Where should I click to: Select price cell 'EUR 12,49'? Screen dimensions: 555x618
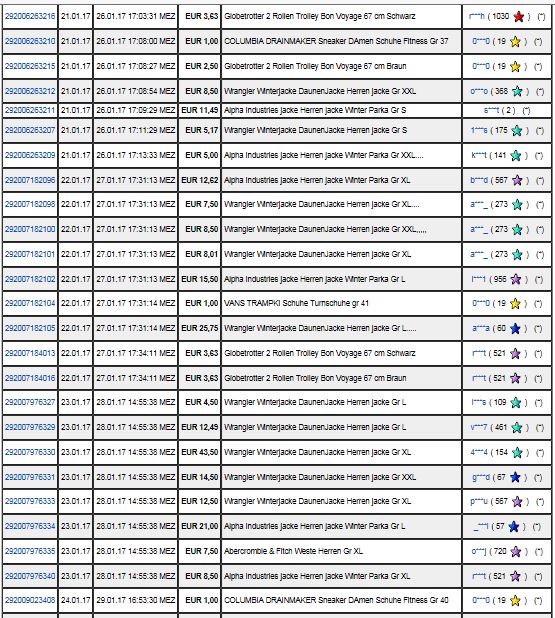(x=199, y=427)
